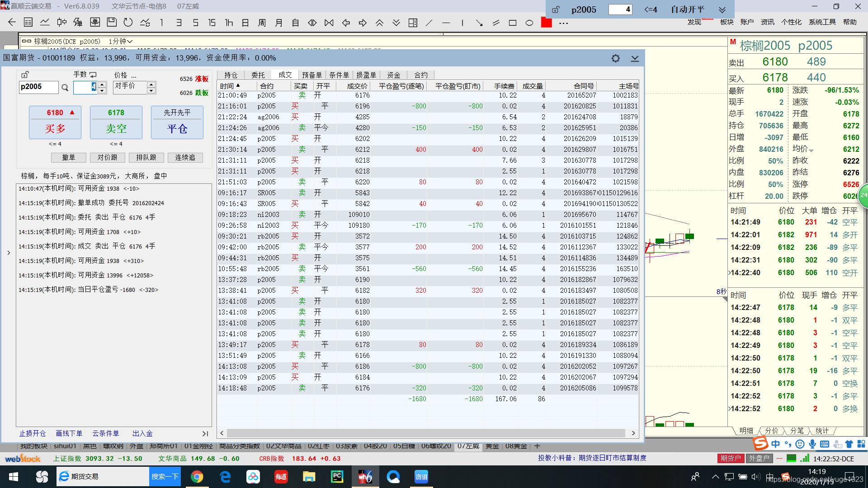
Task: Click the double down chevron toolbar icon
Action: pos(396,22)
